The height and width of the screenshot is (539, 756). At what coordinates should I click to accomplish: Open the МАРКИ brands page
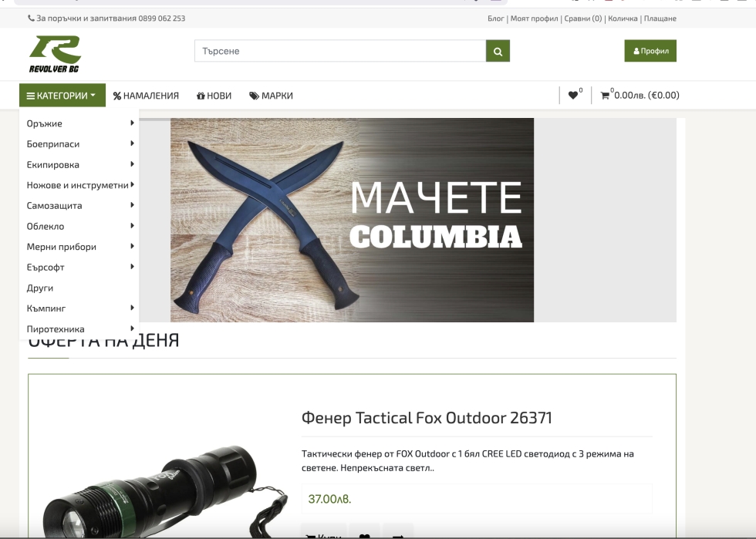tap(271, 96)
